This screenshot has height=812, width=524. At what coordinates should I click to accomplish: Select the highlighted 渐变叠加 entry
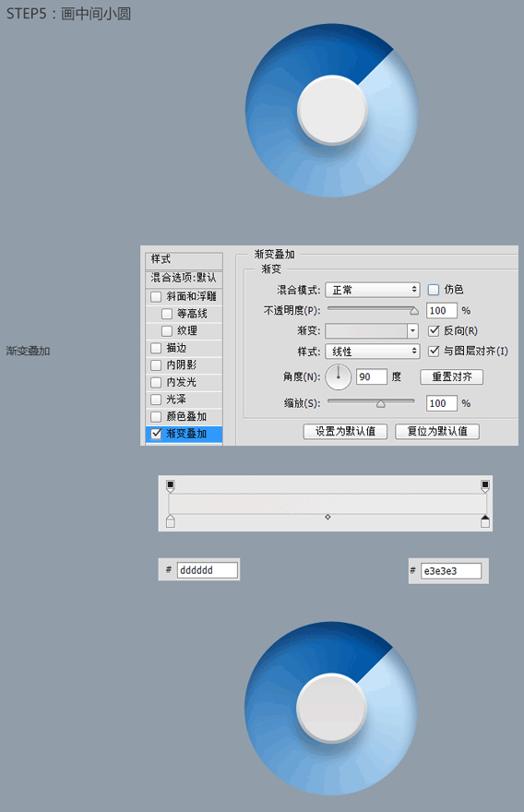click(184, 434)
